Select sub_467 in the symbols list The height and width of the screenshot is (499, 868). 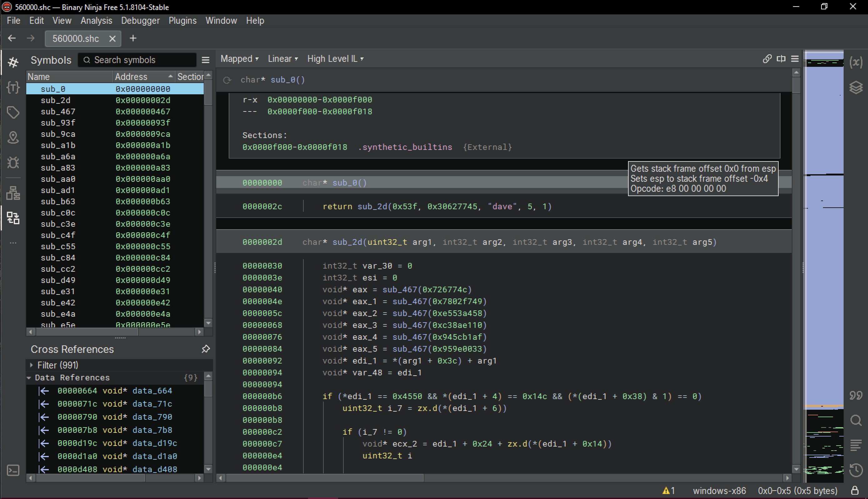115,112
